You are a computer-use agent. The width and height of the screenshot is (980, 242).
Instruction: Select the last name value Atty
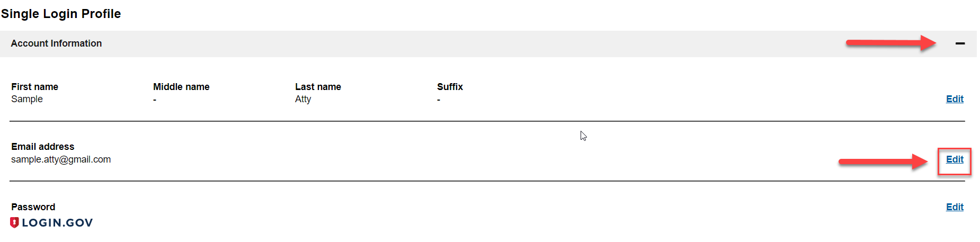[303, 99]
